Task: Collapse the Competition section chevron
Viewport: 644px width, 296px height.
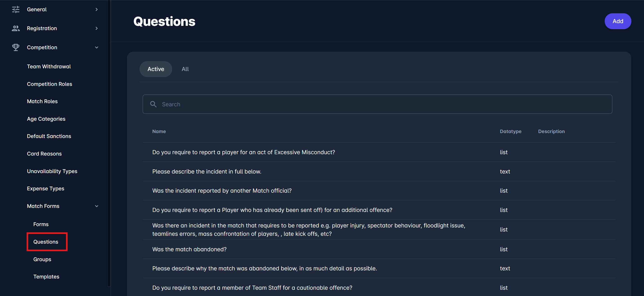Action: click(x=96, y=47)
